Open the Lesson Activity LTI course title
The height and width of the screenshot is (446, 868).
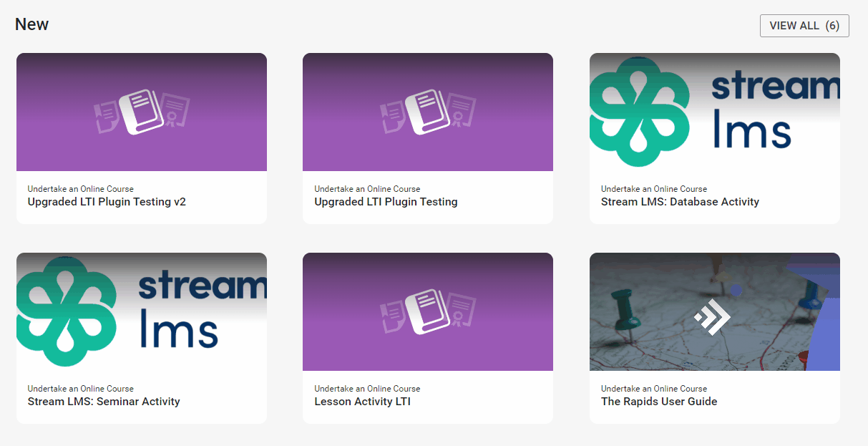(x=362, y=402)
